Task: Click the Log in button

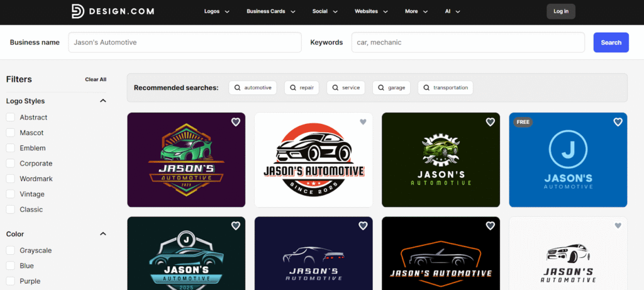Action: [x=560, y=11]
